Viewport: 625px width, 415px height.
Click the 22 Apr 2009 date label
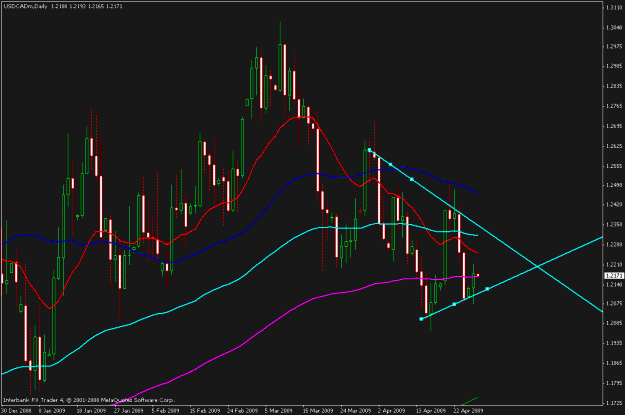468,410
